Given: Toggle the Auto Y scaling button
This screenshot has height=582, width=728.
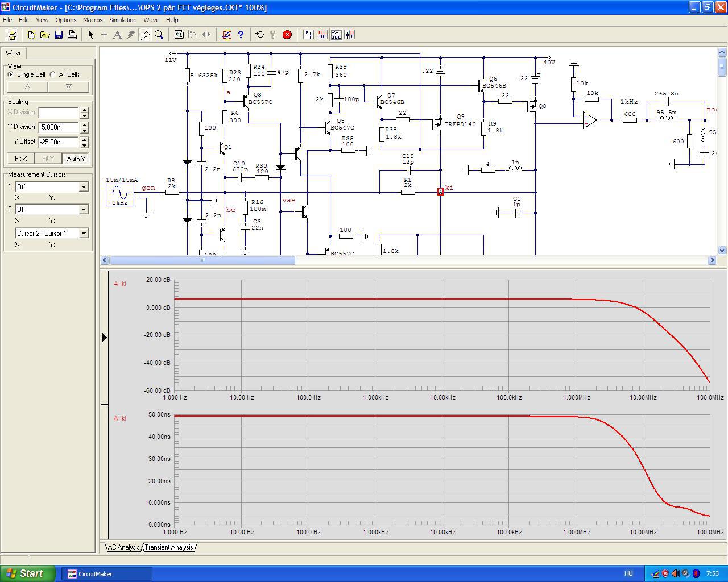Looking at the screenshot, I should (x=76, y=159).
